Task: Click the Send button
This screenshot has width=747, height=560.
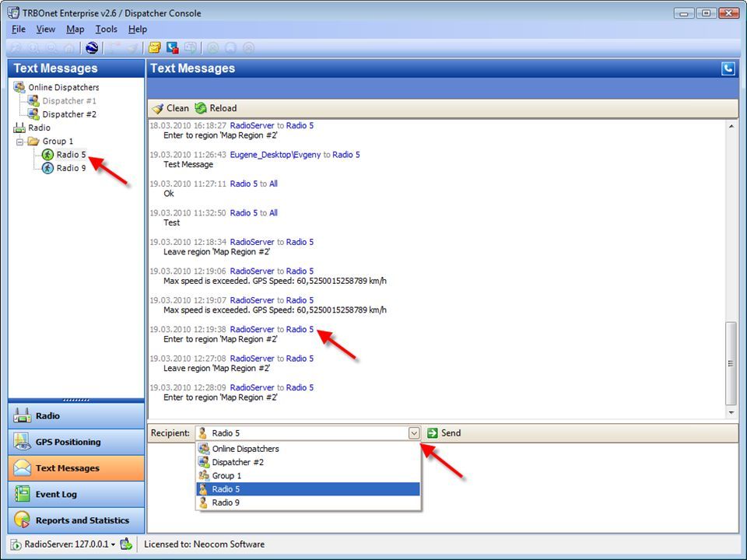Action: coord(444,433)
